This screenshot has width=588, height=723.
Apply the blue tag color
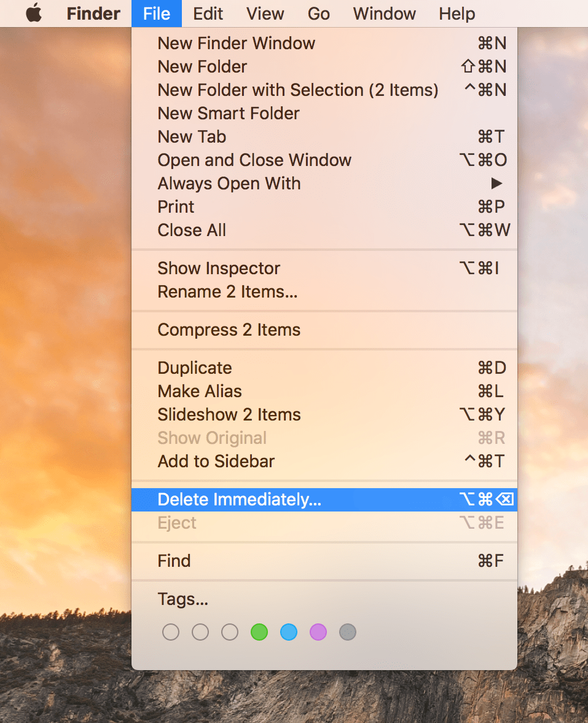tap(289, 631)
